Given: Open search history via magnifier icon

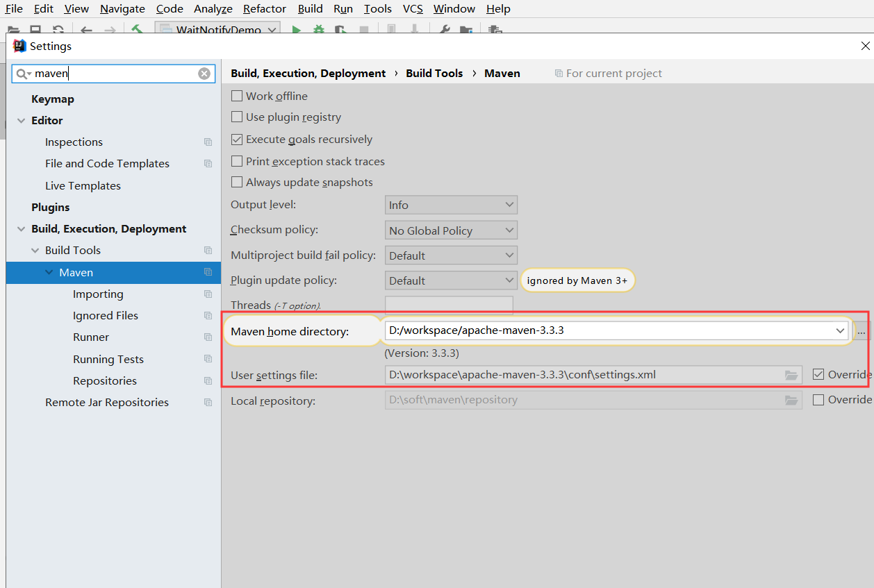Looking at the screenshot, I should tap(23, 74).
